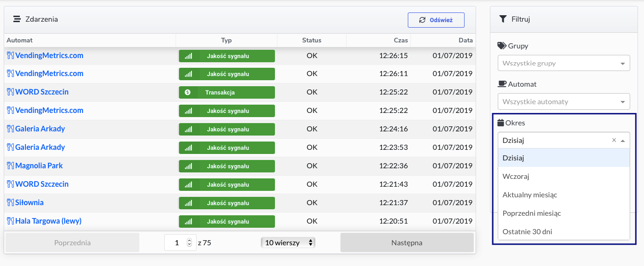Click the 'z 75' page count text
Screen dimensions: 644x266
tap(204, 242)
